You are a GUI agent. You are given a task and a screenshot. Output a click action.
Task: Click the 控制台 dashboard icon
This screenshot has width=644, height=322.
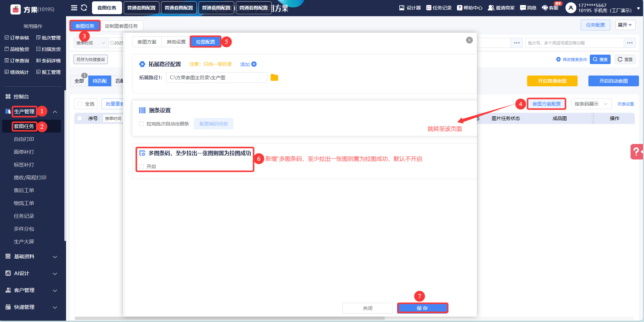8,97
